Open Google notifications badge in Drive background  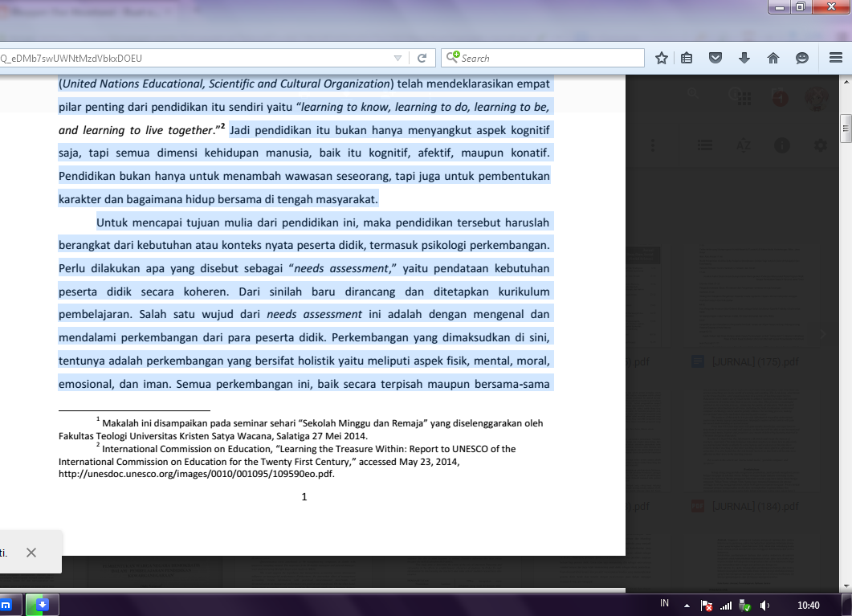781,98
